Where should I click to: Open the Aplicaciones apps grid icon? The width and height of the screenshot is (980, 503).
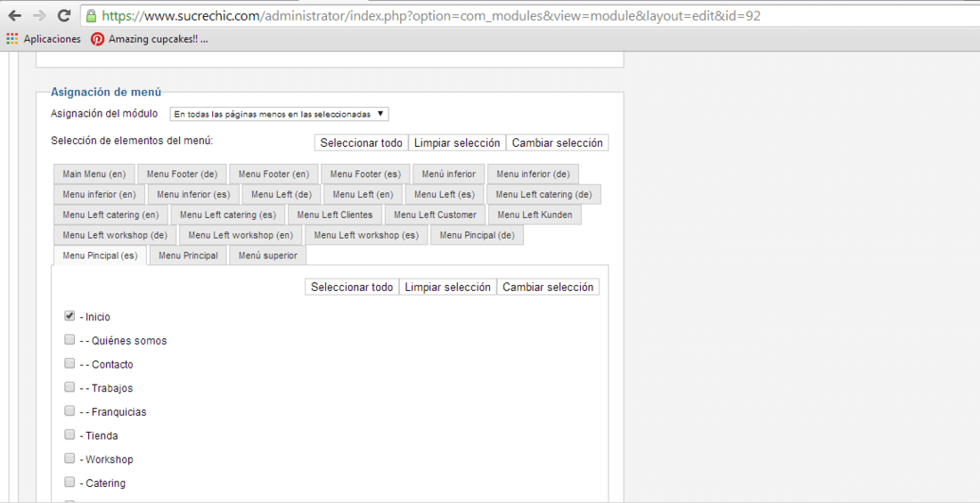tap(12, 39)
